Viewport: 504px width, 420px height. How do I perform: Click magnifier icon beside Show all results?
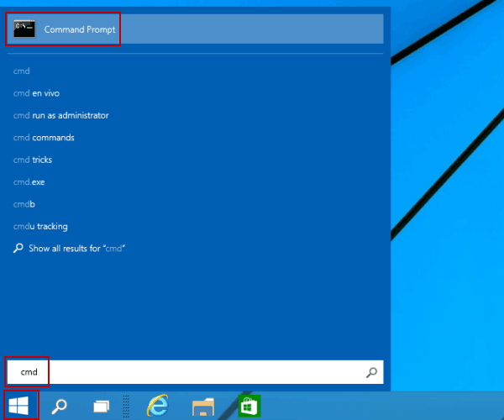click(18, 248)
